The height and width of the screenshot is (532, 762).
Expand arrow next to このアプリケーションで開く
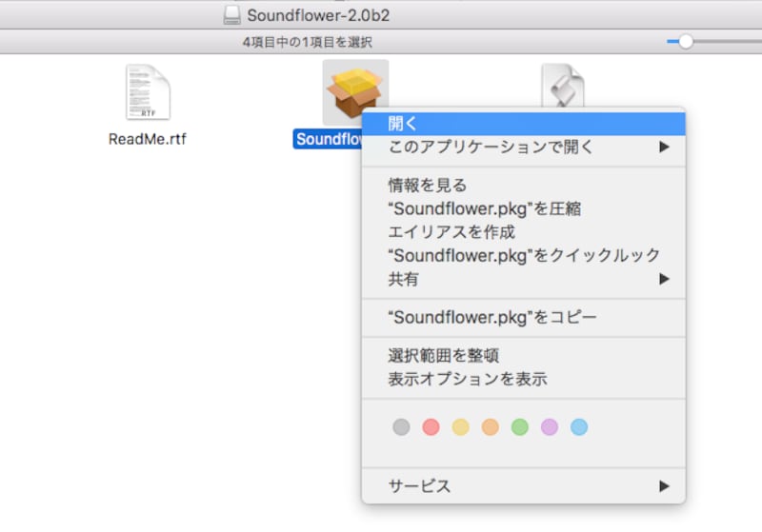click(664, 147)
